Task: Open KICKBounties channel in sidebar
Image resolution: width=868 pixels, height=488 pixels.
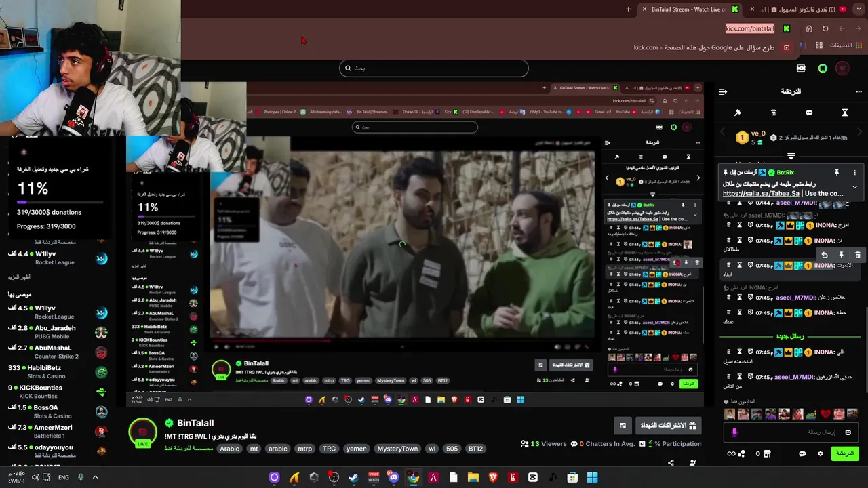Action: [58, 392]
